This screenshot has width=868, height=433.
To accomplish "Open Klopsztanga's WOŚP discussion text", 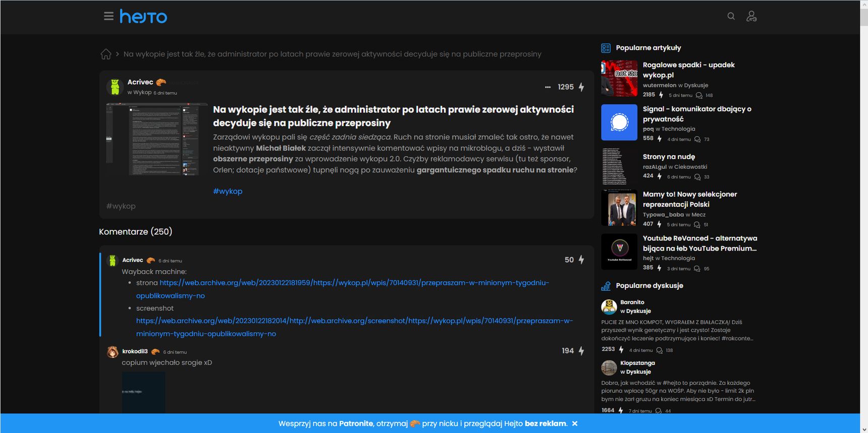I will click(678, 391).
